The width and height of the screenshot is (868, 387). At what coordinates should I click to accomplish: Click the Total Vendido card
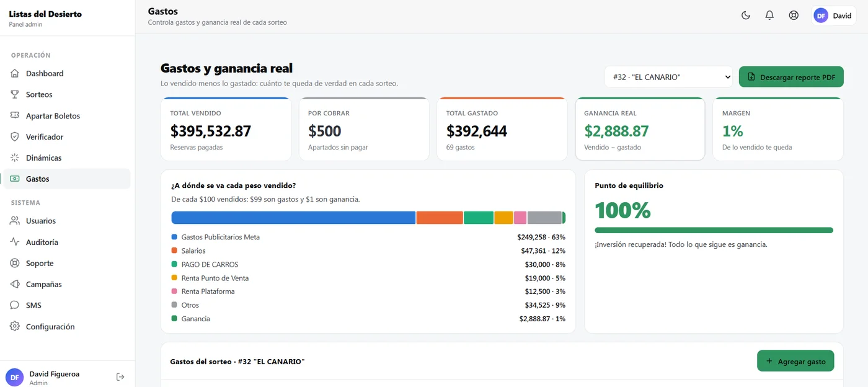click(226, 129)
